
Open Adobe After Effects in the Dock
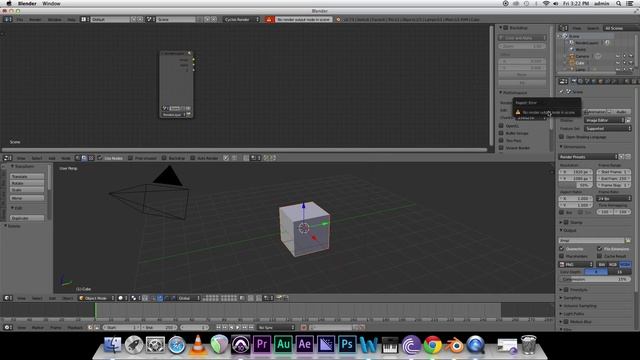(304, 344)
